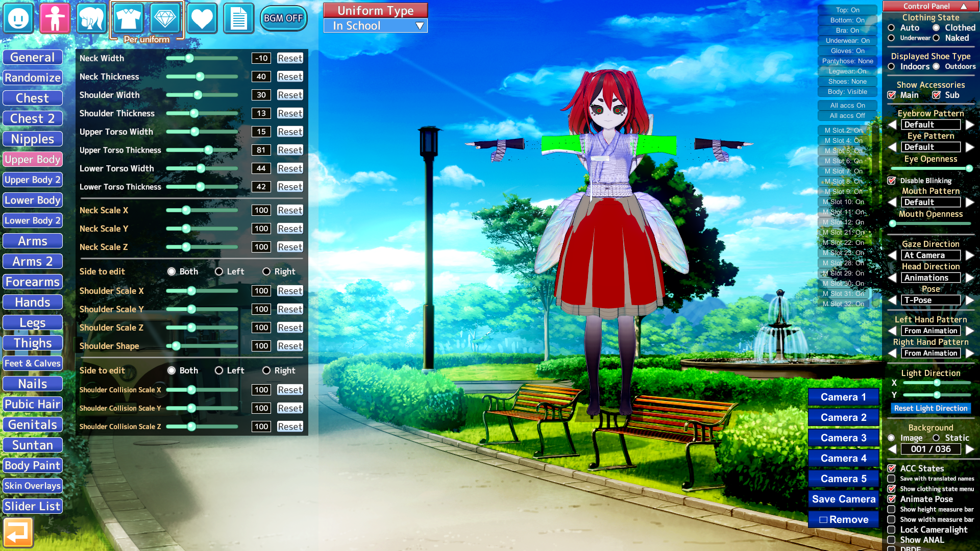
Task: Reset the Neck Width value
Action: tap(290, 58)
